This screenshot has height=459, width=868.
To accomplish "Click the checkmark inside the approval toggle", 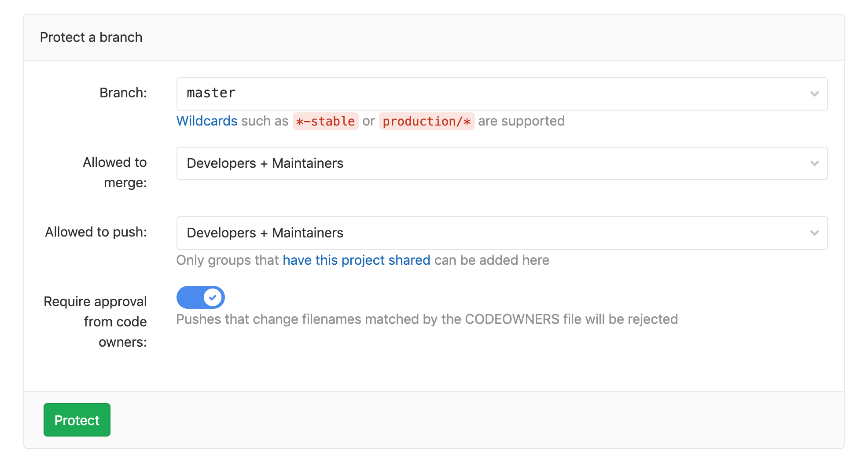I will click(x=213, y=297).
